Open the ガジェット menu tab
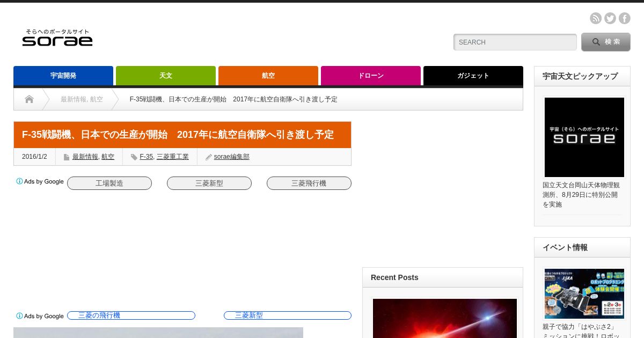 [473, 76]
